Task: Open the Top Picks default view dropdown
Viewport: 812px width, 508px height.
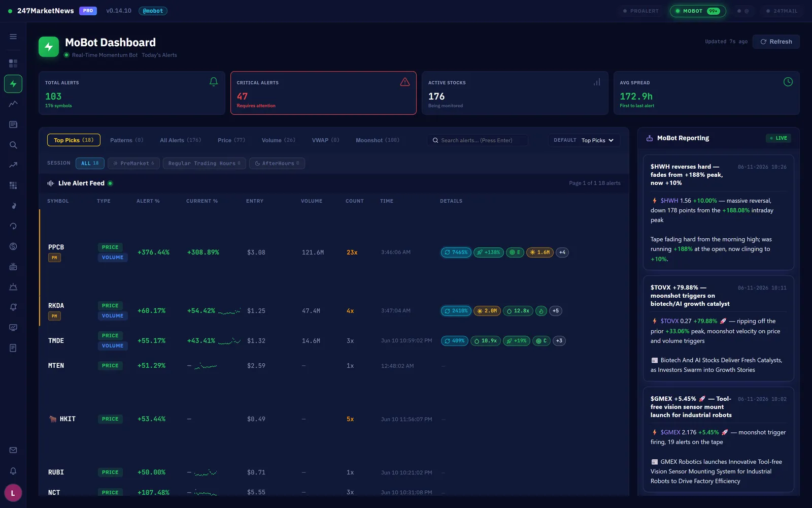Action: (x=584, y=140)
